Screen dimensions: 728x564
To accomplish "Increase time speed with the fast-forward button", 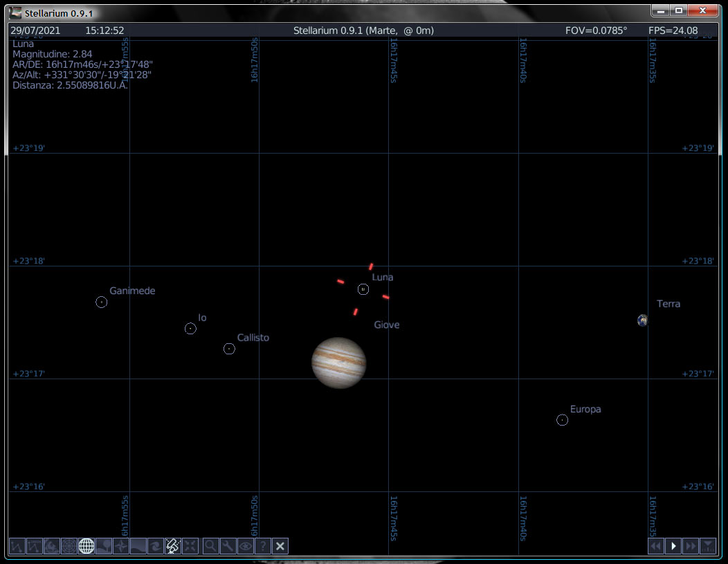I will (691, 546).
